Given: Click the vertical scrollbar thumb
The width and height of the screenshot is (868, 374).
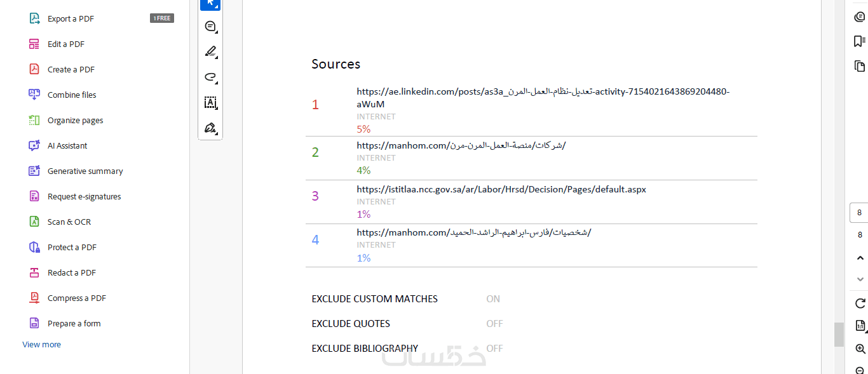Looking at the screenshot, I should click(x=839, y=334).
